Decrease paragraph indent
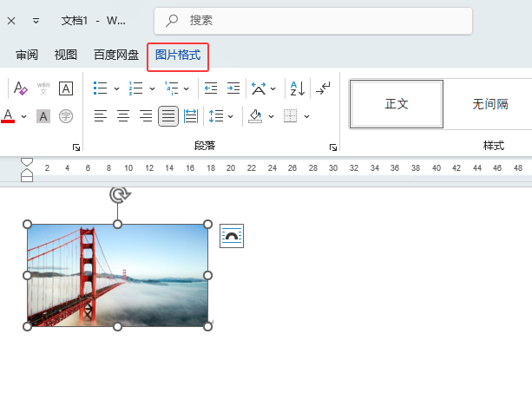The image size is (532, 419). coord(211,88)
